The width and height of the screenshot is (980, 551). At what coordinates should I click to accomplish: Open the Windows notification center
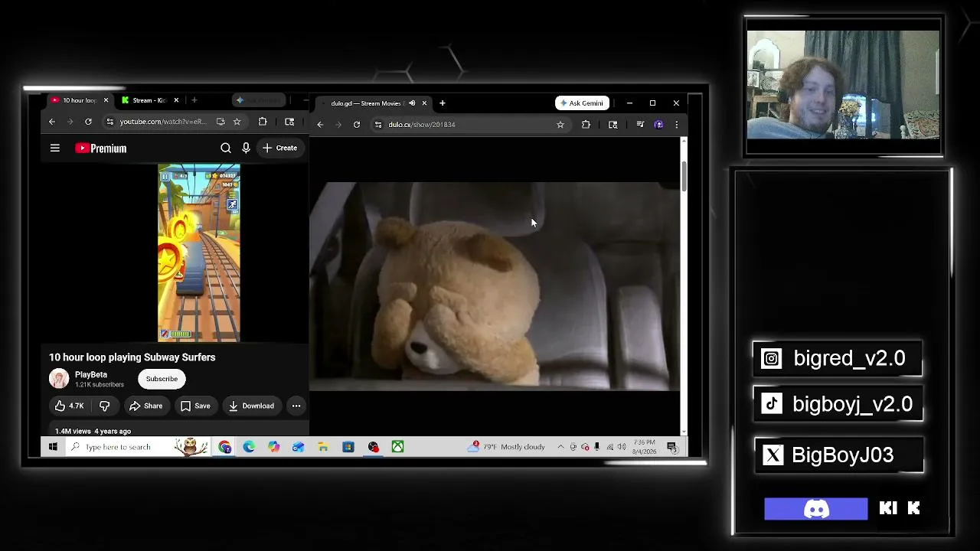pyautogui.click(x=671, y=447)
